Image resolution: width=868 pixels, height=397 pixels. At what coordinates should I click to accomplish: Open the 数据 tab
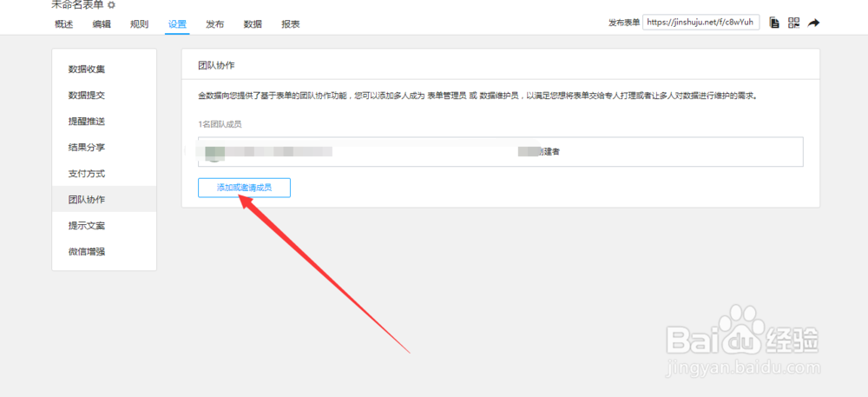[253, 24]
